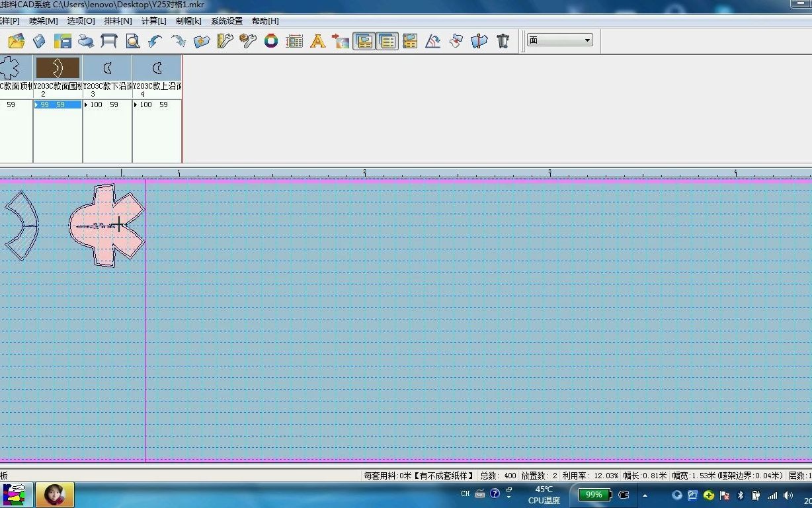Expand the size row under Y203C款下沿面

tap(87, 105)
